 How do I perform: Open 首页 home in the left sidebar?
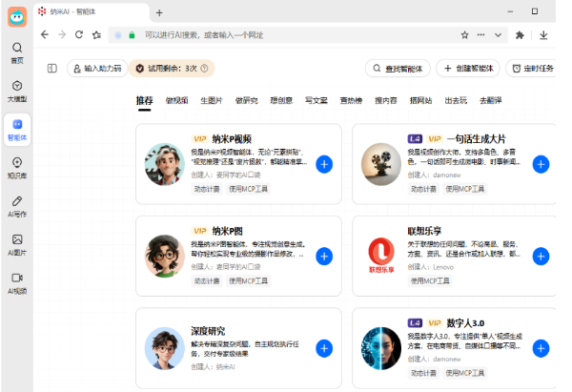pyautogui.click(x=17, y=52)
